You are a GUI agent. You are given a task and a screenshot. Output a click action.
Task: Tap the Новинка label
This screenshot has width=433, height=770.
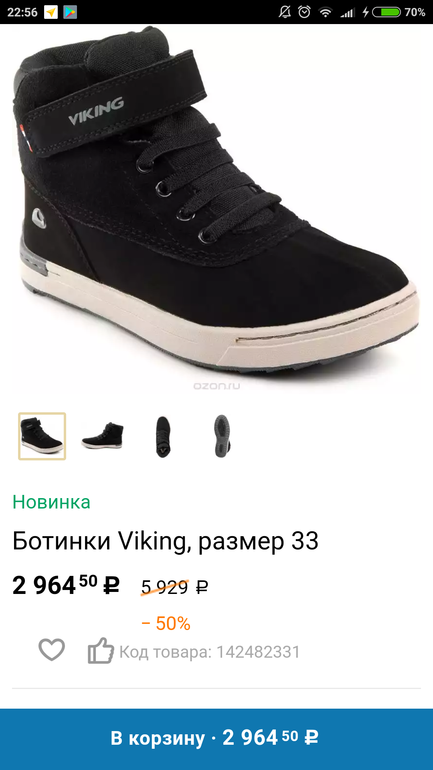click(x=52, y=502)
